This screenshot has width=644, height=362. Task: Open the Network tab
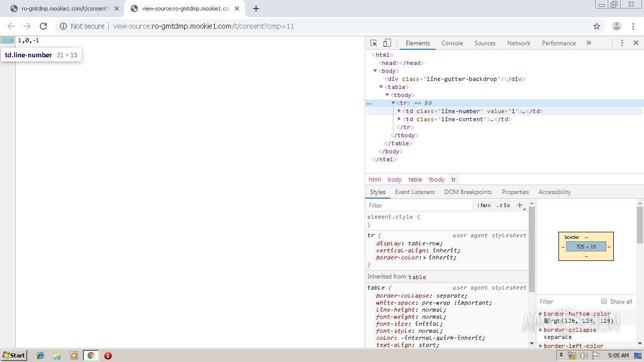click(519, 43)
